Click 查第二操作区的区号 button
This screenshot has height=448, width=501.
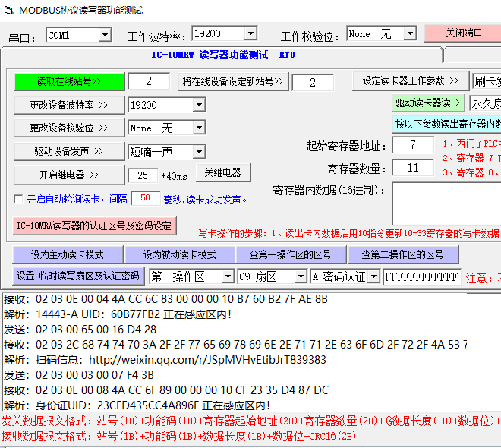[x=403, y=254]
